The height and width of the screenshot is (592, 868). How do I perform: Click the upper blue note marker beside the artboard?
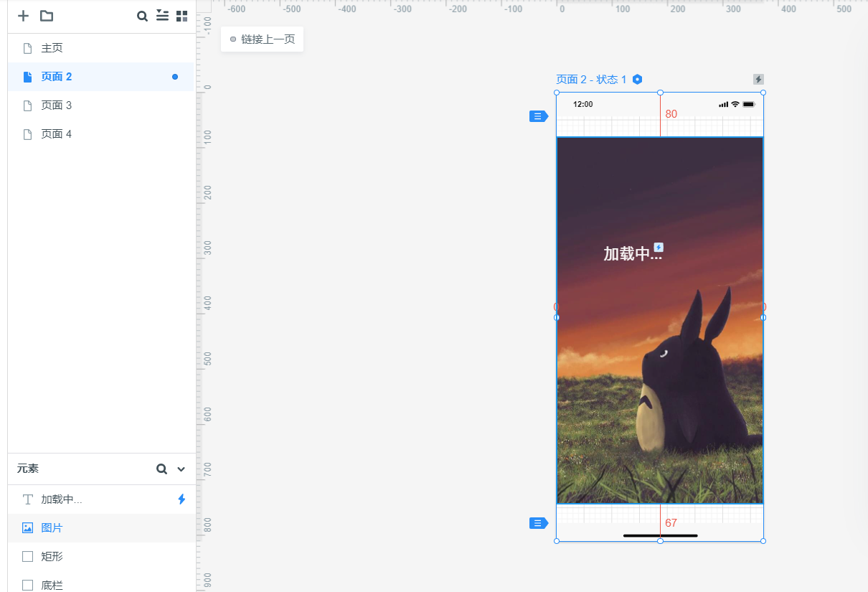click(538, 116)
